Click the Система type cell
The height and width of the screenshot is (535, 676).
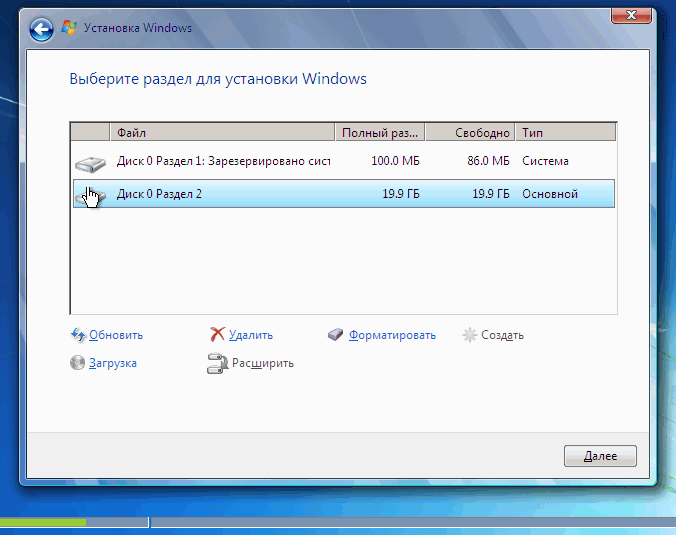click(545, 161)
